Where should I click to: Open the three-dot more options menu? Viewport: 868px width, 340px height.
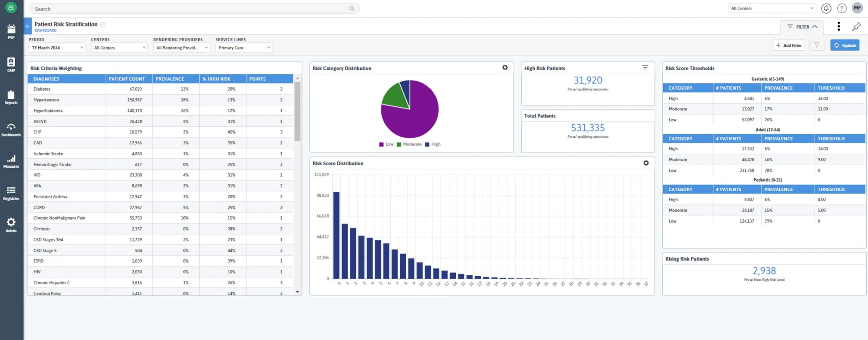[838, 26]
